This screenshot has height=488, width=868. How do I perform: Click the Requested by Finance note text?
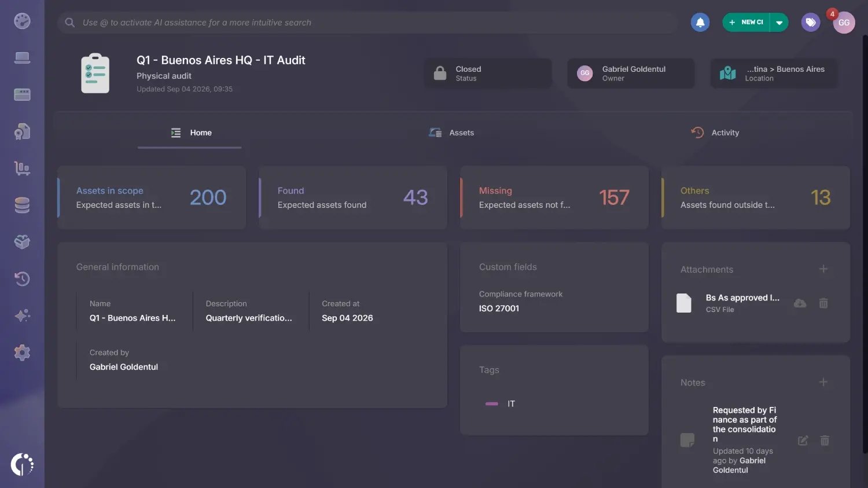[x=745, y=424]
